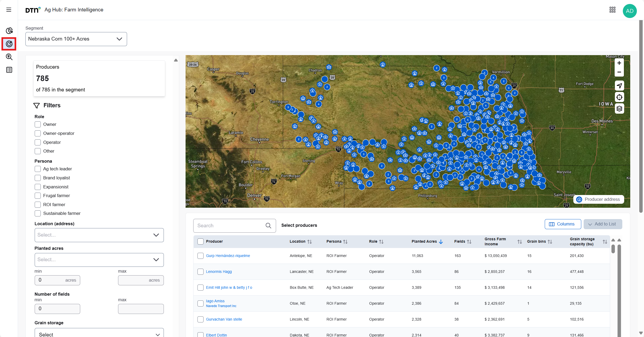Screen dimensions: 644x337
Task: Click the Columns button
Action: (562, 224)
